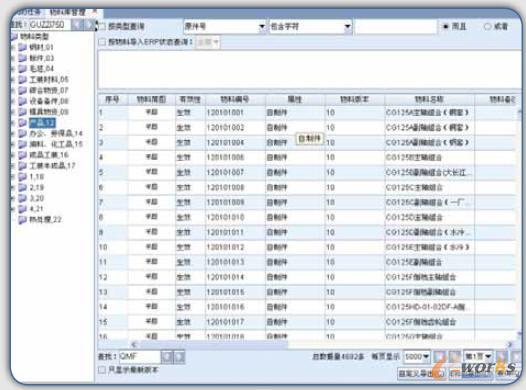Viewport: 526px width, 390px height.
Task: Click the next-match arrow beside GUZ20750 search
Action: pos(89,25)
